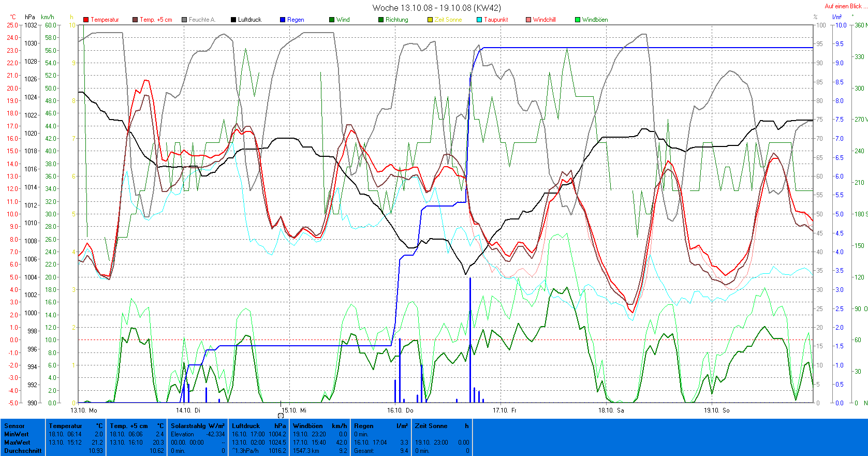This screenshot has height=456, width=868.
Task: Click the blue Regen legend square
Action: [283, 20]
